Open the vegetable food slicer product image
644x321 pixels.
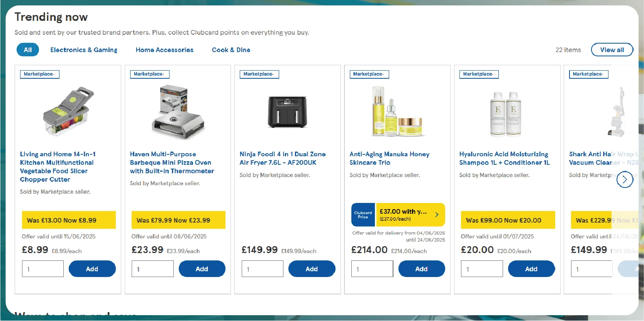click(68, 112)
